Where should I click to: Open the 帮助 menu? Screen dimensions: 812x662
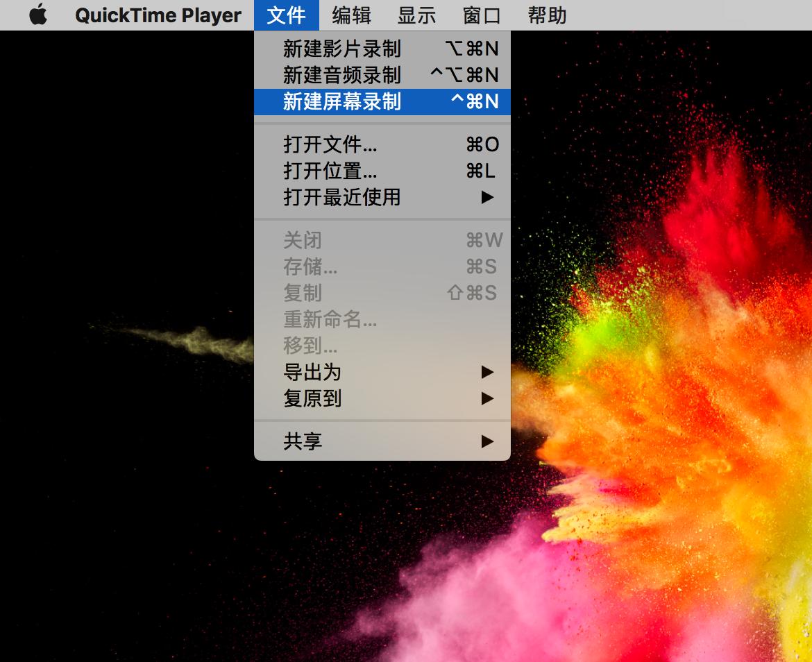548,15
